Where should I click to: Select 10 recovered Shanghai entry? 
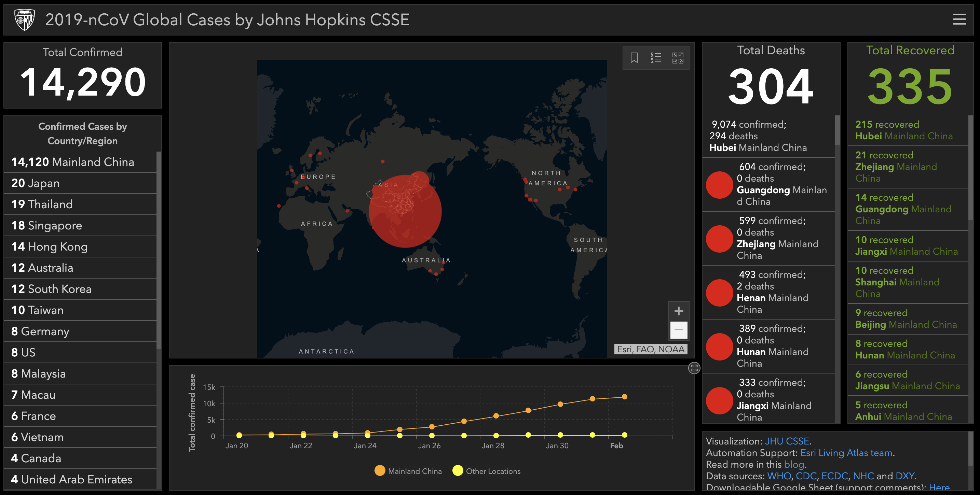tap(908, 282)
